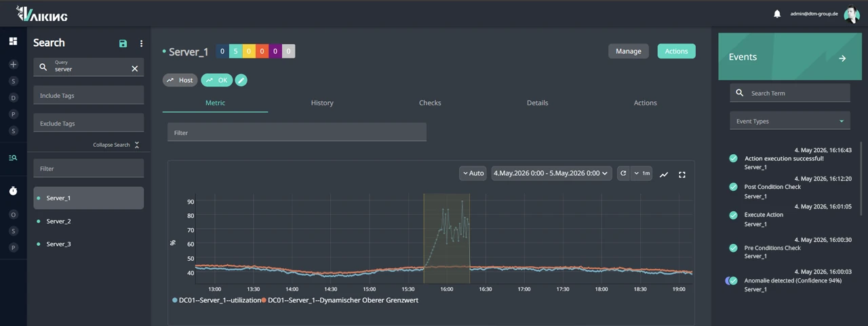Open the timer icon in left sidebar
Image resolution: width=868 pixels, height=326 pixels.
pyautogui.click(x=13, y=192)
